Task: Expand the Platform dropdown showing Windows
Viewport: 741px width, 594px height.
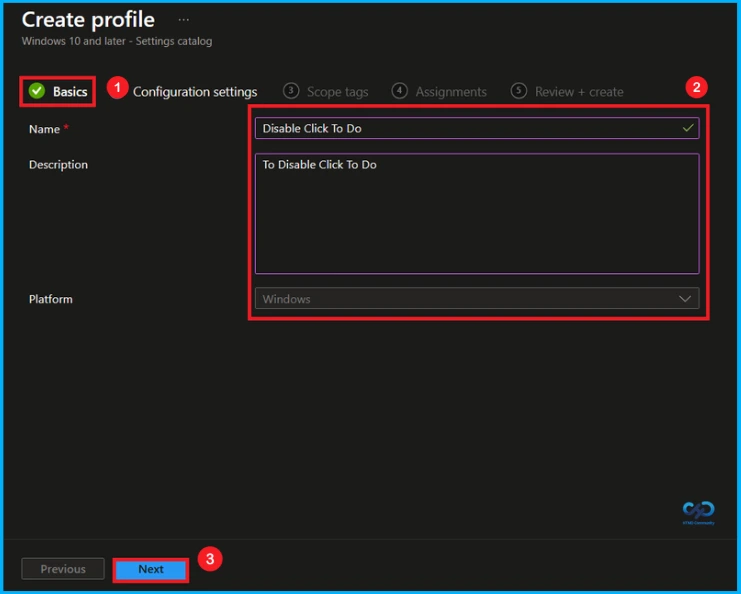Action: (477, 299)
